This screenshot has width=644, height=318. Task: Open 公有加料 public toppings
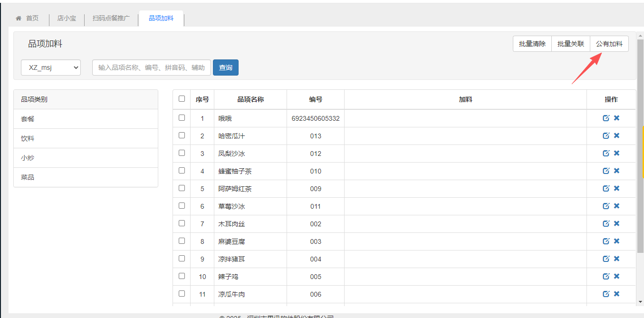pyautogui.click(x=609, y=44)
